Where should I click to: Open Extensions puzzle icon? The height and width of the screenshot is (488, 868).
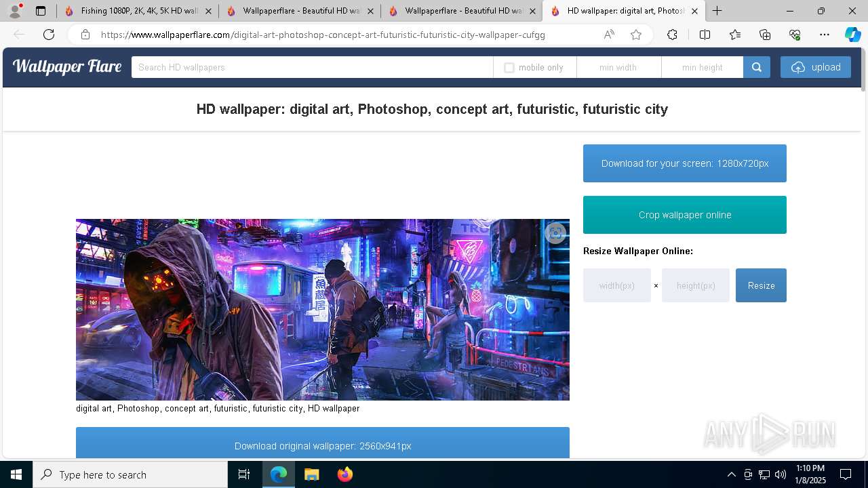click(x=672, y=35)
